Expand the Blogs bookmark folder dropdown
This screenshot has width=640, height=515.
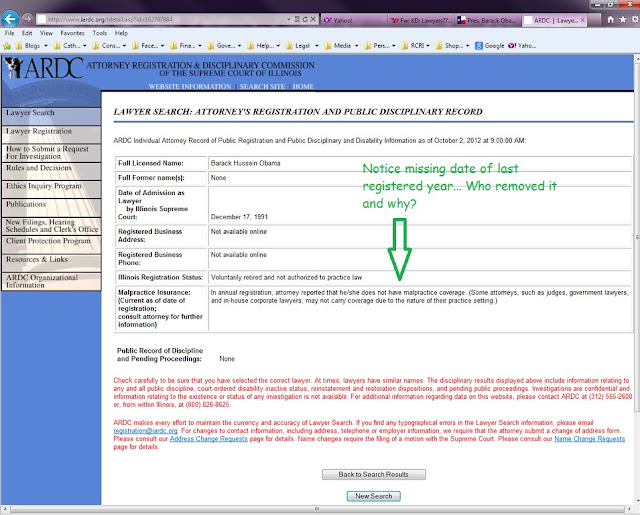[46, 46]
